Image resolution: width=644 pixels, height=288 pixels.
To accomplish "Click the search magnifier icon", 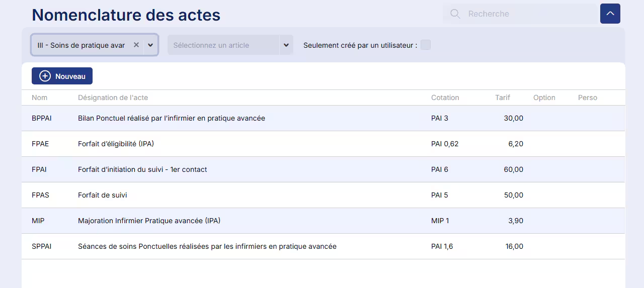I will click(455, 14).
